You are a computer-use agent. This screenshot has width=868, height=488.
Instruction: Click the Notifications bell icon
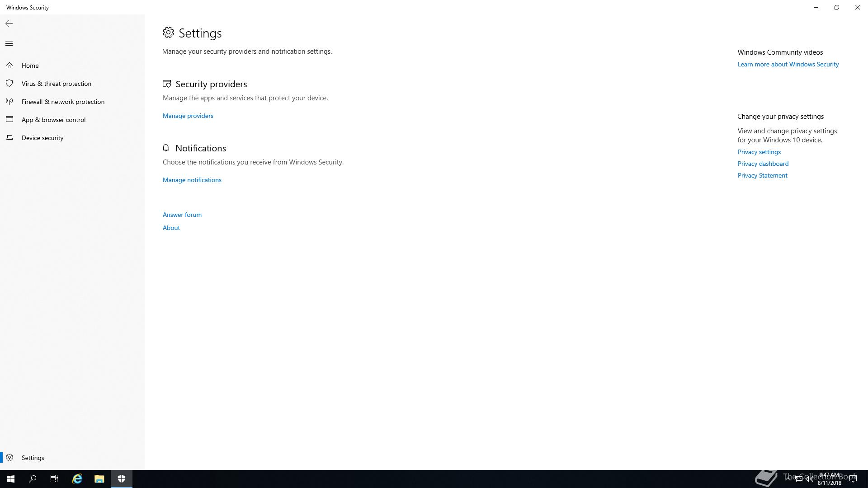(x=166, y=148)
